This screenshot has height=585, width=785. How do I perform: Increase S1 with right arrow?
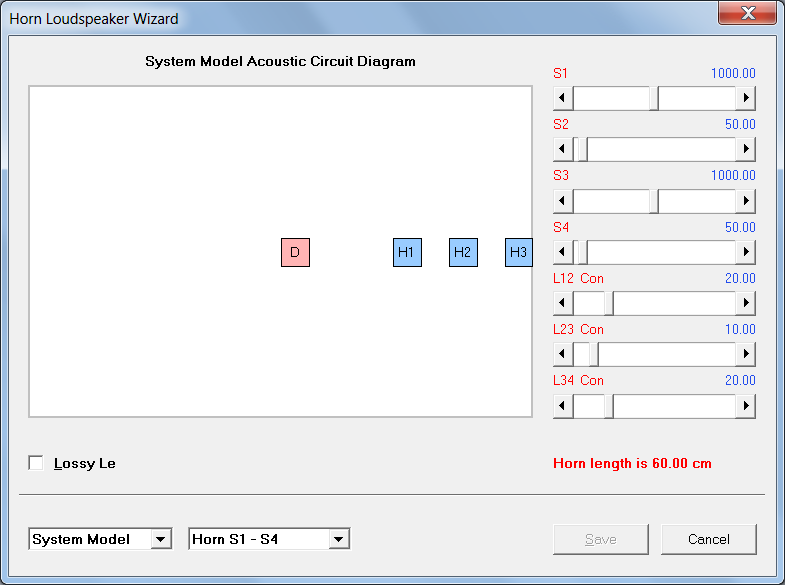coord(745,98)
